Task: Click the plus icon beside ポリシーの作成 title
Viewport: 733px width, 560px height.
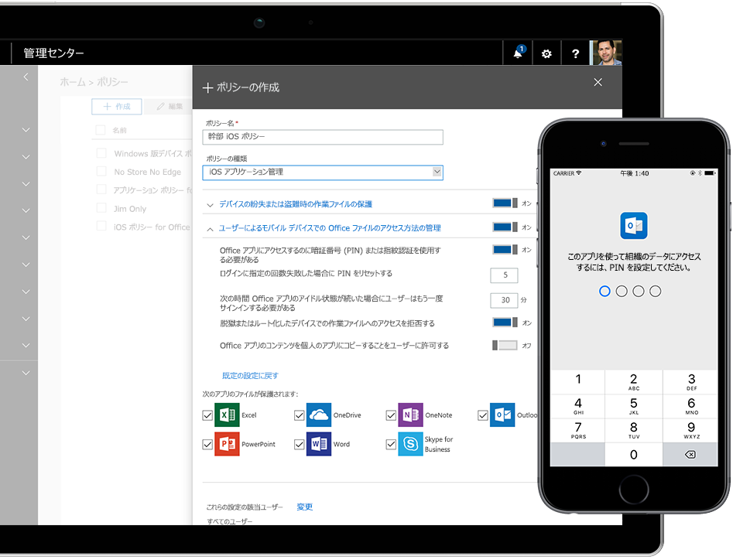Action: coord(207,88)
